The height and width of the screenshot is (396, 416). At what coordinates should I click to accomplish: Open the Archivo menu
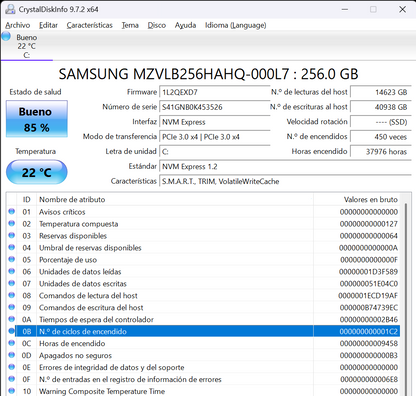18,25
